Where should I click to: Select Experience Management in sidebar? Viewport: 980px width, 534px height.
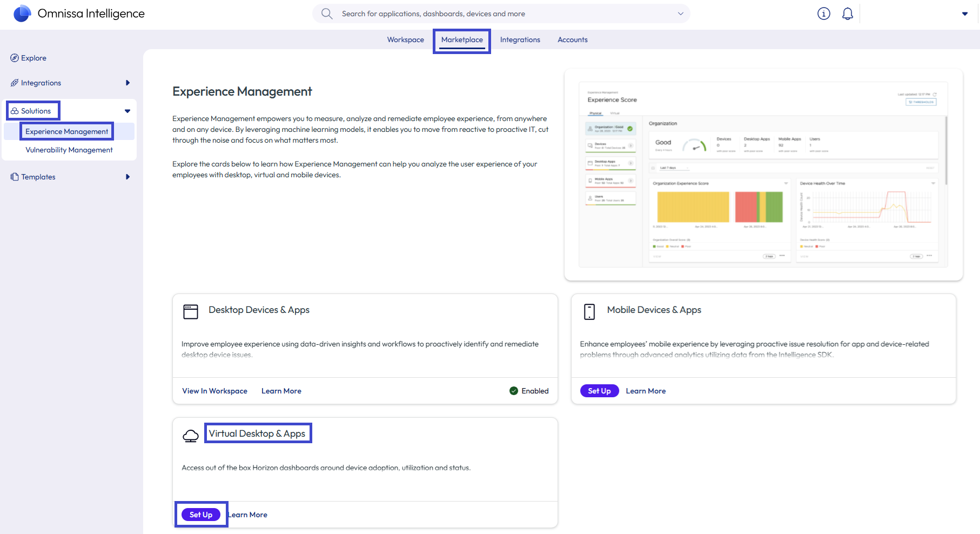67,131
